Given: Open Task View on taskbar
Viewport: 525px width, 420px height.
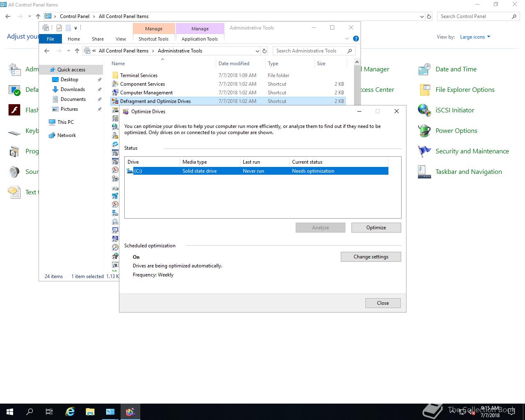Looking at the screenshot, I should pos(49,412).
